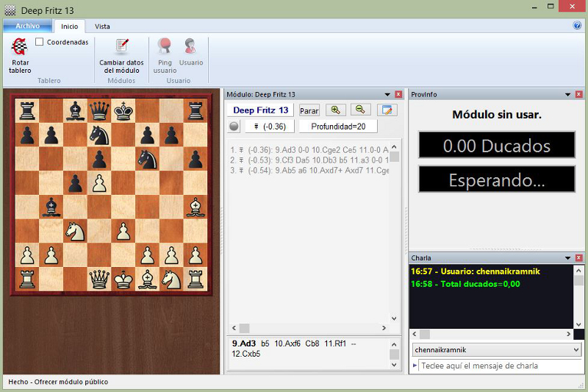
Task: Toggle the gray engine status light
Action: pyautogui.click(x=234, y=126)
